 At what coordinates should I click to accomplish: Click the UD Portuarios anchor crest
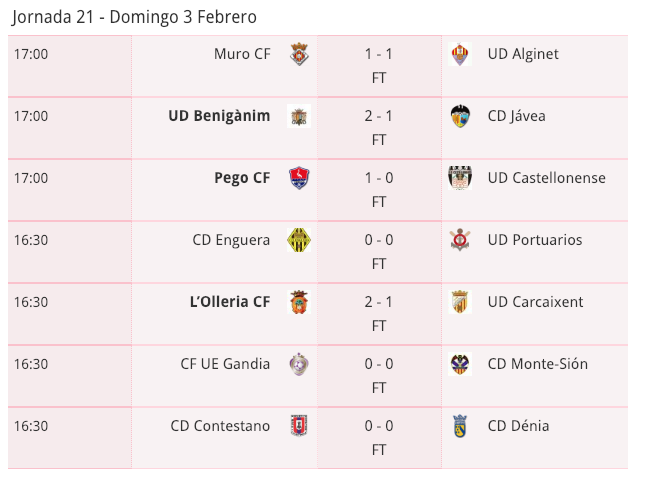pos(460,240)
